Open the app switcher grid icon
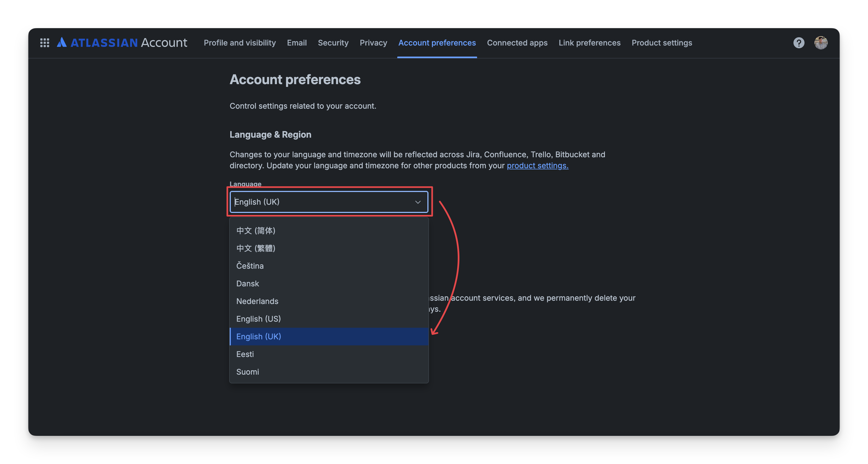Image resolution: width=868 pixels, height=464 pixels. (x=44, y=43)
